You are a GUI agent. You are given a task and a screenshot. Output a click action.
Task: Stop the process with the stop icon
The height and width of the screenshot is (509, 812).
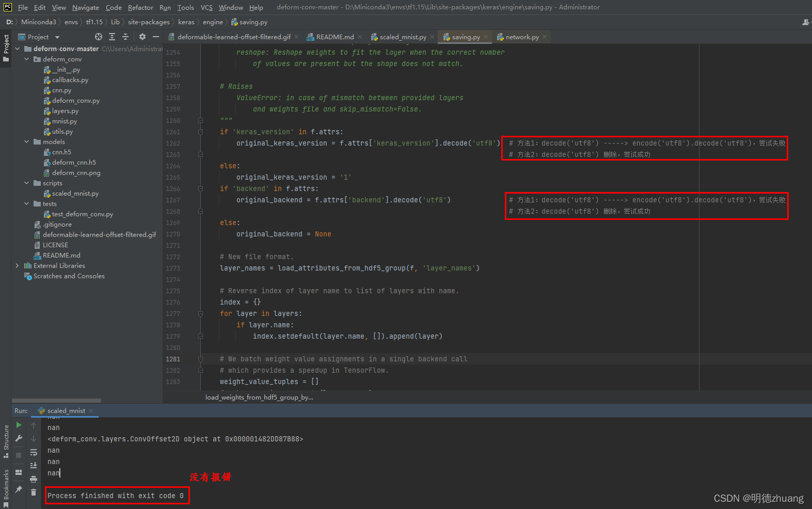(19, 455)
